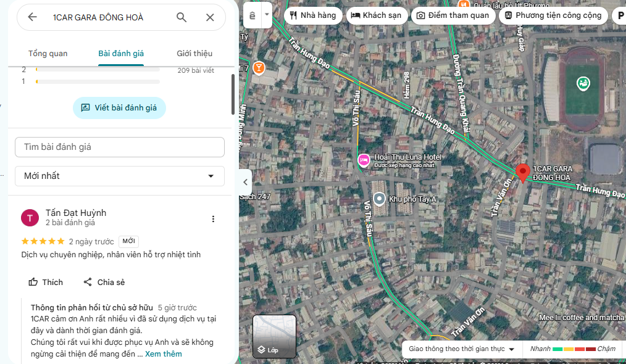Click the 1CAR GARA ĐÔNG HOÀ red pin
Image resolution: width=626 pixels, height=364 pixels.
tap(523, 173)
